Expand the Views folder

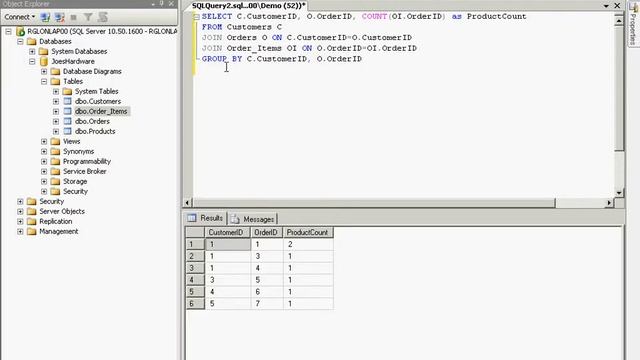pos(44,142)
